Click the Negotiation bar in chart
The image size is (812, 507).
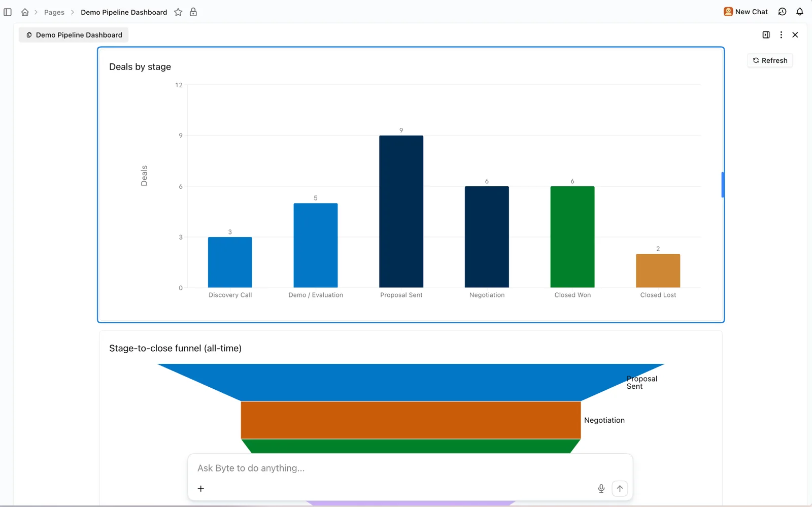pos(487,237)
